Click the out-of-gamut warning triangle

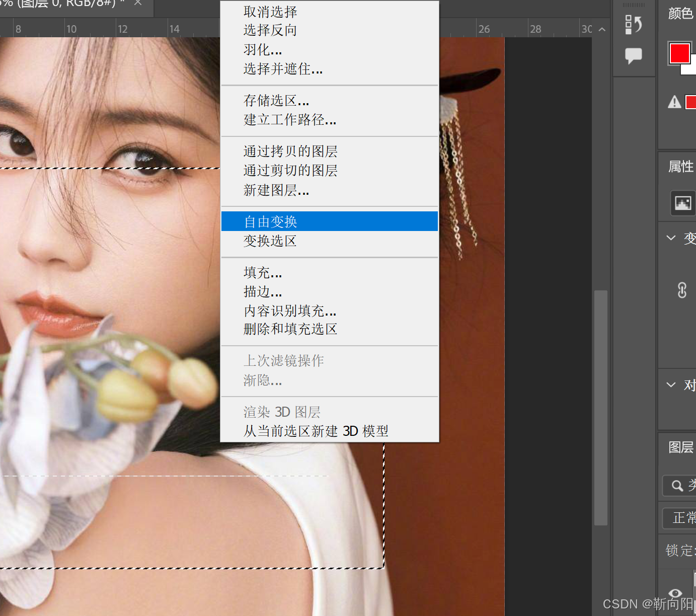click(674, 102)
